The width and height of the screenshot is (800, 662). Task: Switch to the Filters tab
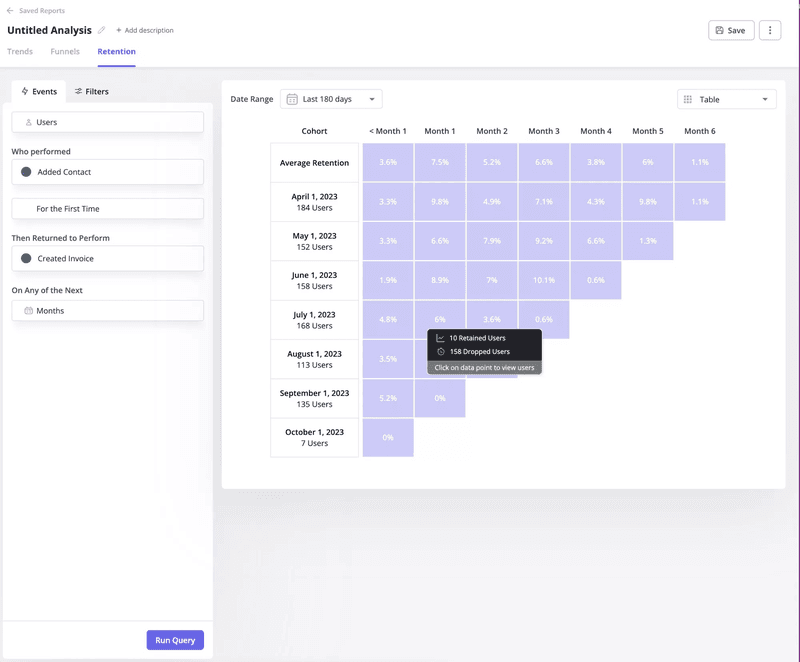point(91,91)
